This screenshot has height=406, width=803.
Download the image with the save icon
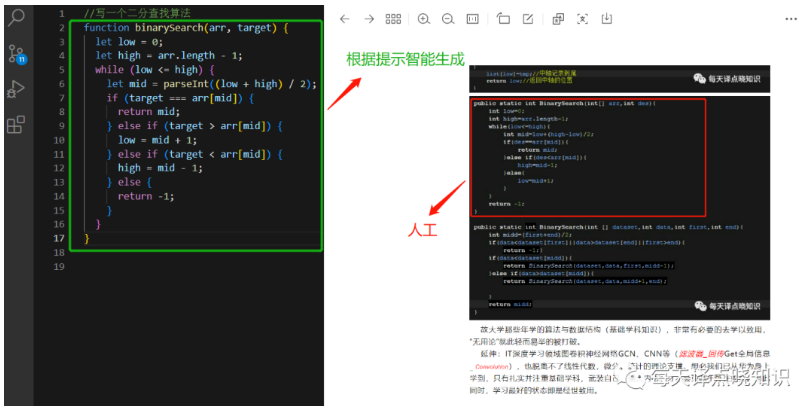point(607,19)
